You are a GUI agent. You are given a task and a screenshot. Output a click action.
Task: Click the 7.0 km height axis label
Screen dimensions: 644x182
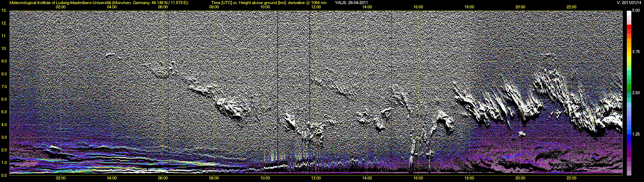tap(4, 87)
